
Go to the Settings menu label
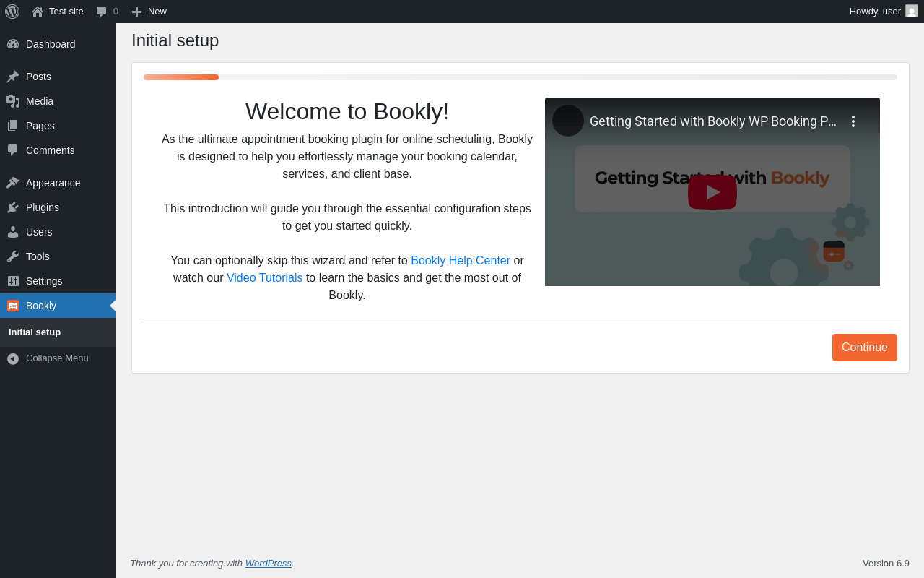[44, 281]
